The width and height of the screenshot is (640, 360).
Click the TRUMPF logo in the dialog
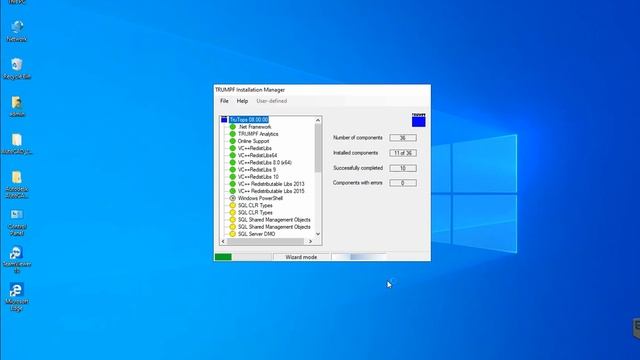click(x=418, y=120)
